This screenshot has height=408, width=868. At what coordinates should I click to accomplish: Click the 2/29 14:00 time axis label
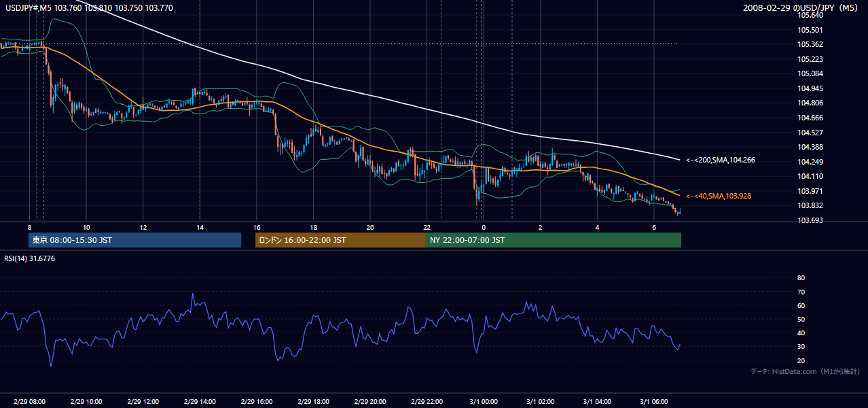click(x=200, y=402)
